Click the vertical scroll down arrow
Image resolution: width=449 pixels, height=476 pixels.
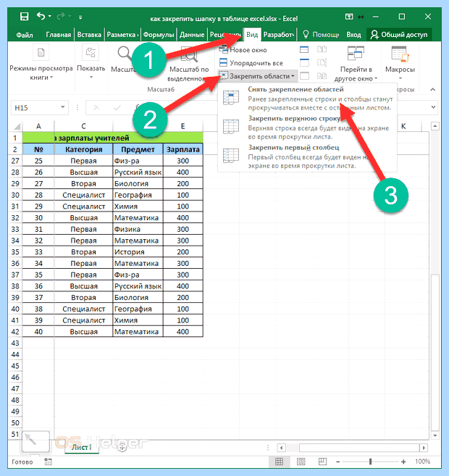point(435,435)
